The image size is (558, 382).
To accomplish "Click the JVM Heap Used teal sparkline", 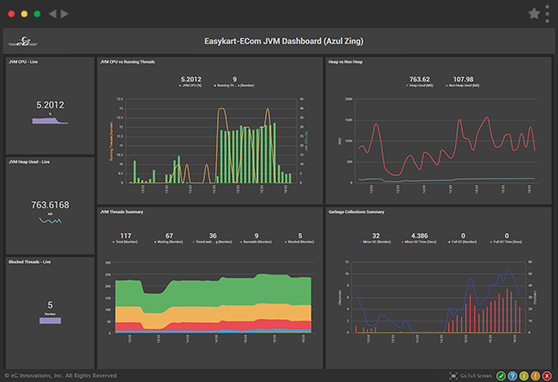I will (50, 221).
